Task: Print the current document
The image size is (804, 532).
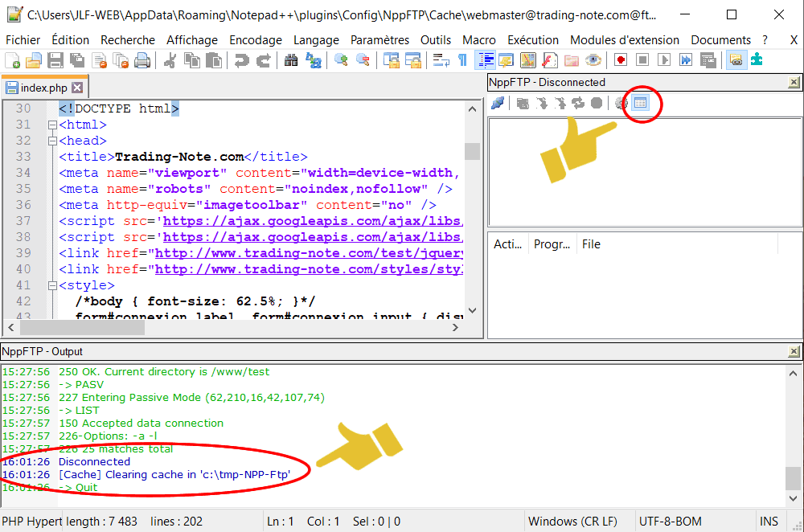Action: click(142, 60)
